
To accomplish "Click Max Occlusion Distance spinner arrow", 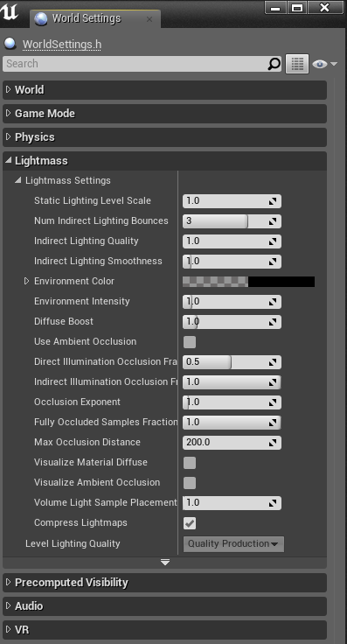I will [273, 443].
